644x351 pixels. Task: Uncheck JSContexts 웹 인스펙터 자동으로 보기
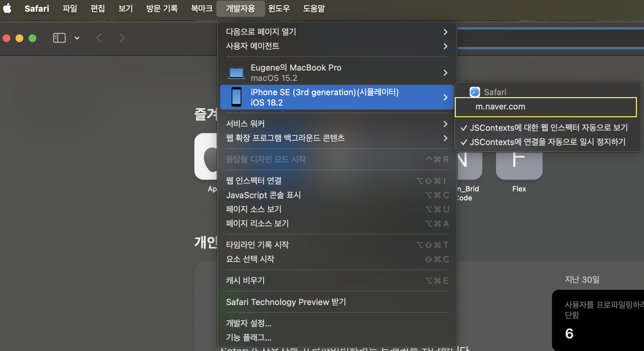544,128
